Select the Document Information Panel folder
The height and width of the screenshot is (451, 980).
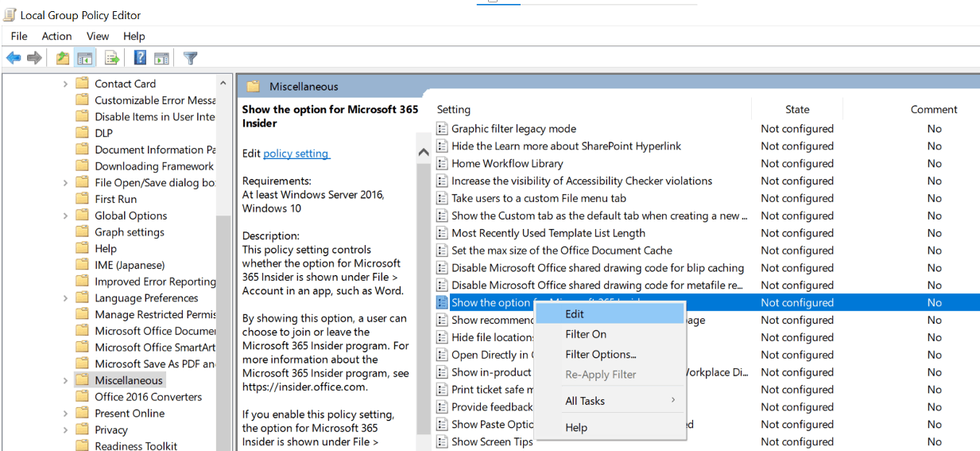coord(155,150)
